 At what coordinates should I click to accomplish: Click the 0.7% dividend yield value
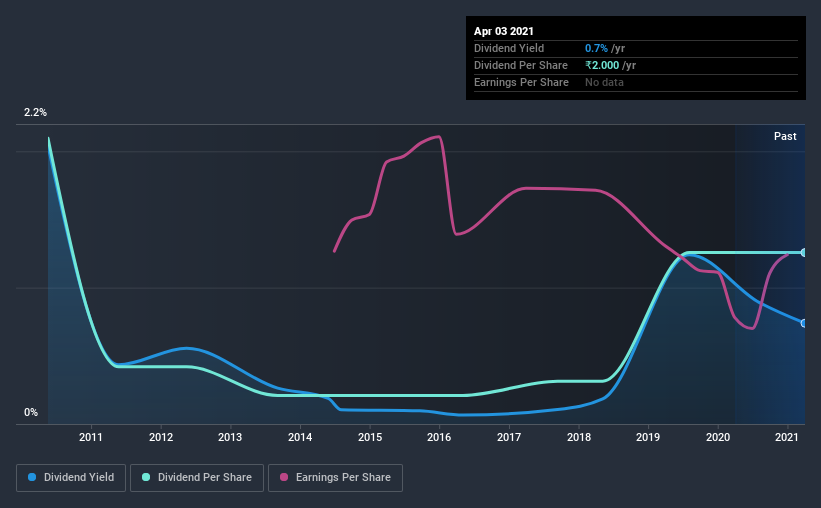(x=596, y=48)
